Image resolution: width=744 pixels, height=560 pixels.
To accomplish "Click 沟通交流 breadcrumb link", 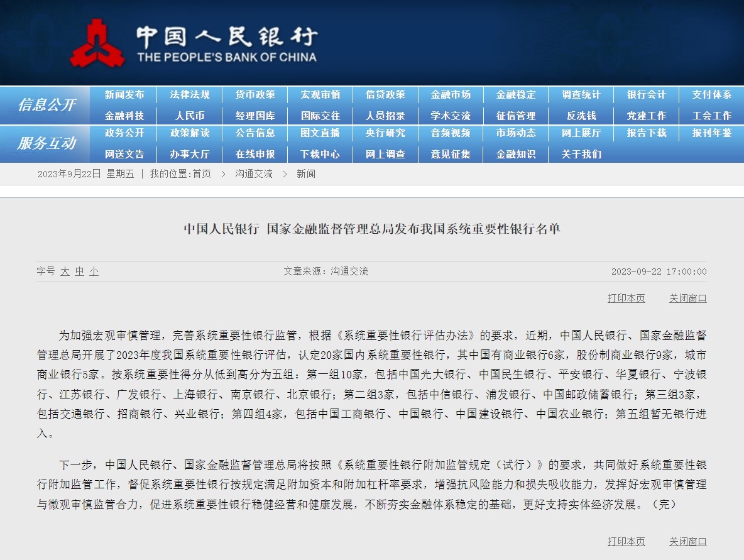I will 254,174.
